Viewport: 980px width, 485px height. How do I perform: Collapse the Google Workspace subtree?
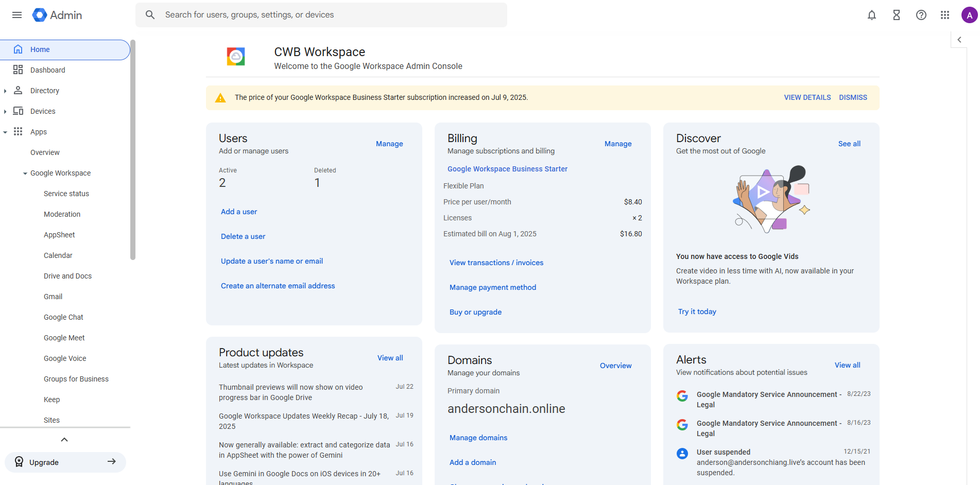[25, 174]
